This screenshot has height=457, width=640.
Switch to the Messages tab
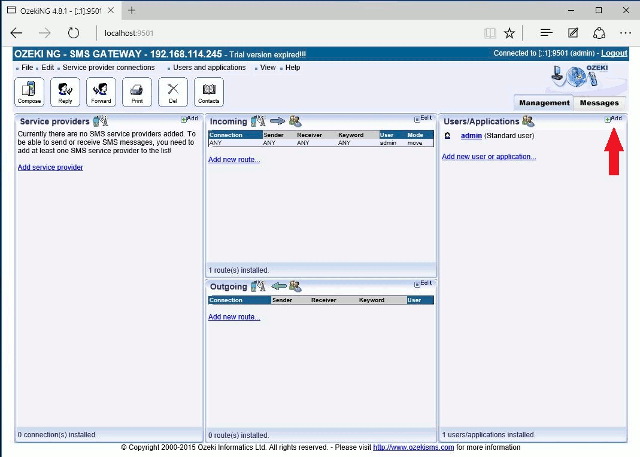599,103
